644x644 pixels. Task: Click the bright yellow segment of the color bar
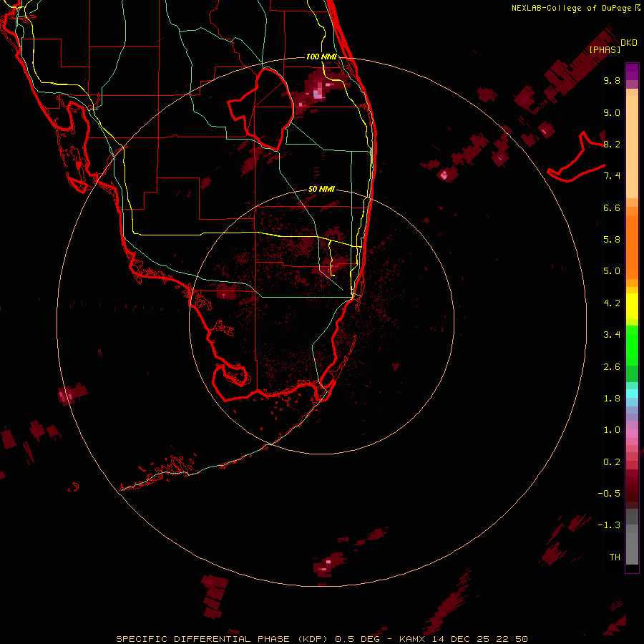click(x=632, y=306)
